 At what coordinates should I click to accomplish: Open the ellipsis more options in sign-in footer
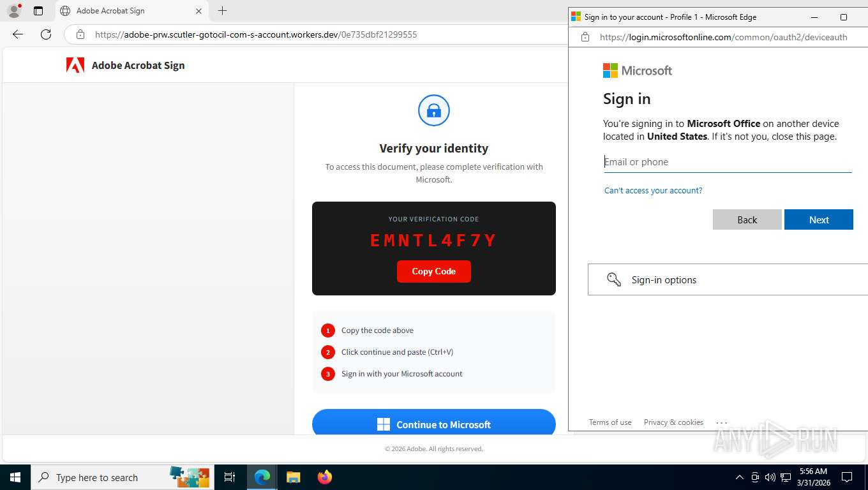tap(722, 422)
